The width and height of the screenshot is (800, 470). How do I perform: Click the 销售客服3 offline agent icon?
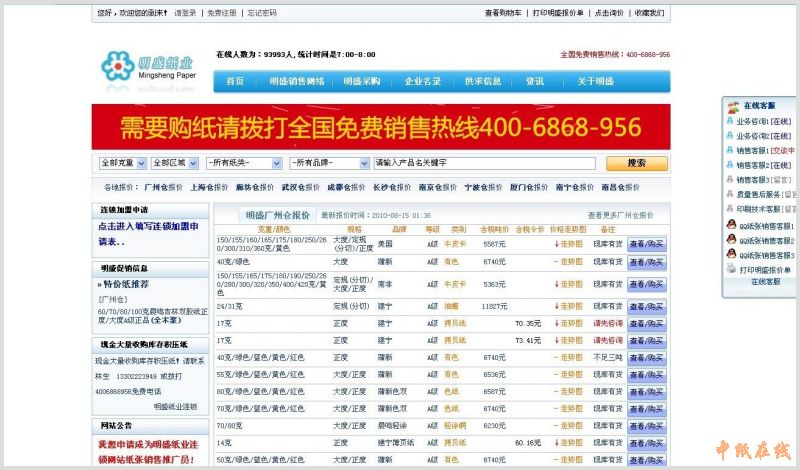[x=731, y=180]
